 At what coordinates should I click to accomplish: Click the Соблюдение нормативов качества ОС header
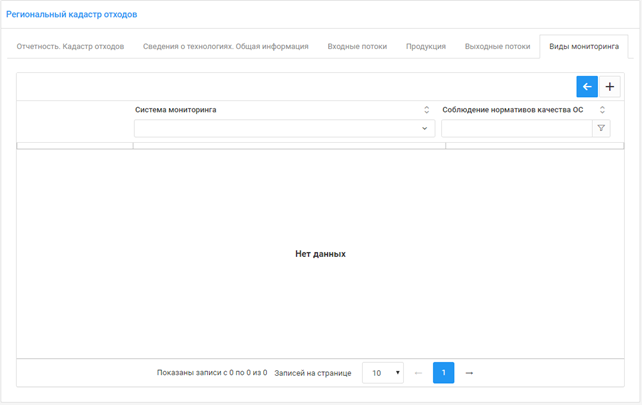click(x=512, y=110)
